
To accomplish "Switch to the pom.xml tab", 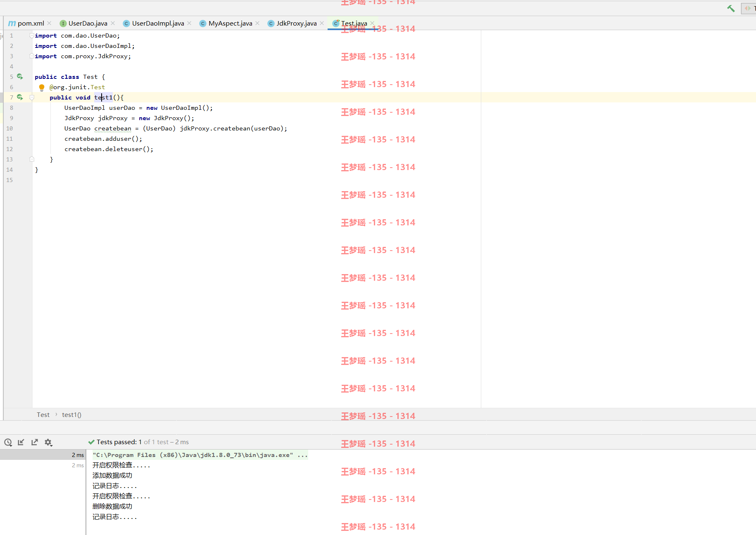I will pyautogui.click(x=31, y=24).
